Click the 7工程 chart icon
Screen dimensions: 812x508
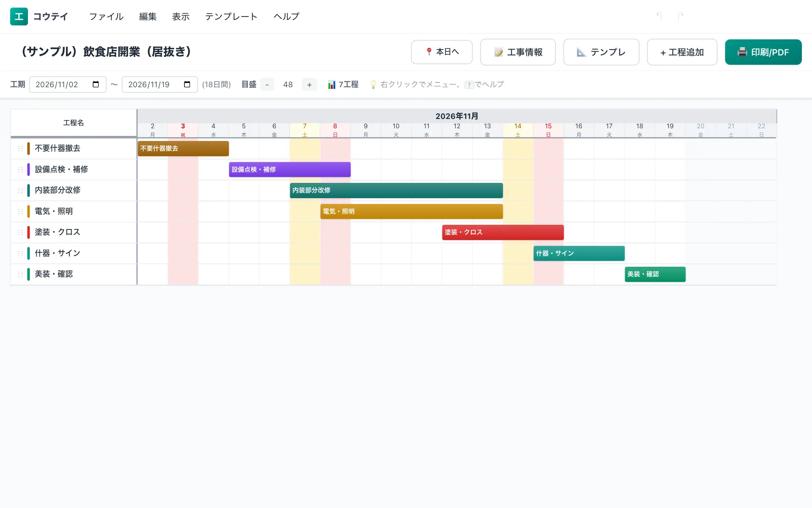tap(332, 85)
